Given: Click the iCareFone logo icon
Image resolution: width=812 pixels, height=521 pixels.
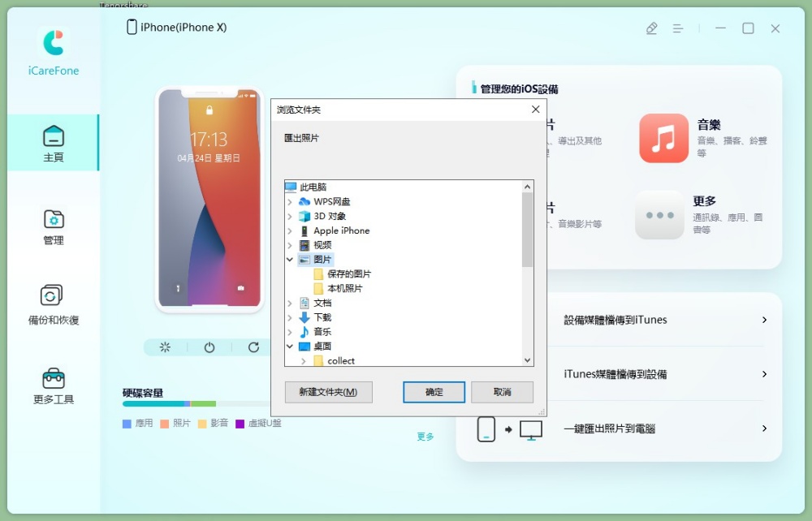Looking at the screenshot, I should pyautogui.click(x=54, y=42).
